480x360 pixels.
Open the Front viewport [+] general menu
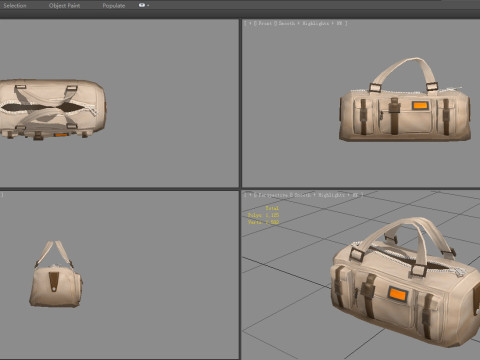tap(249, 23)
